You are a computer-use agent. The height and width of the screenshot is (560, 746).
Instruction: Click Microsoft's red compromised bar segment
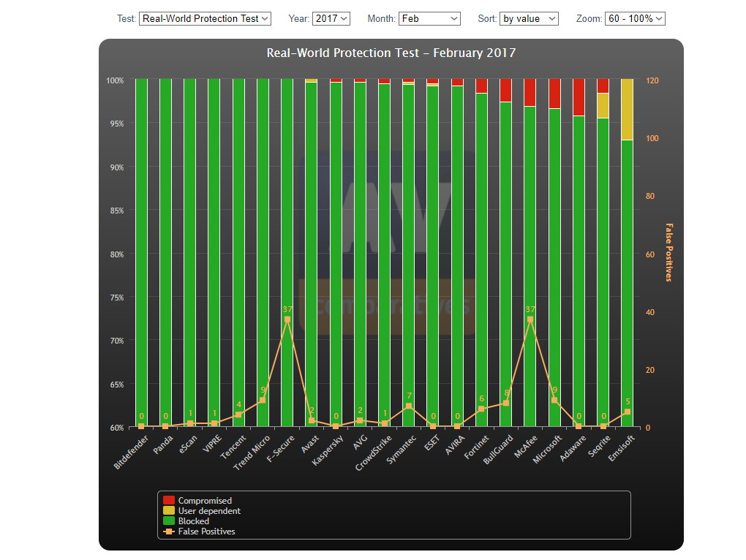554,94
